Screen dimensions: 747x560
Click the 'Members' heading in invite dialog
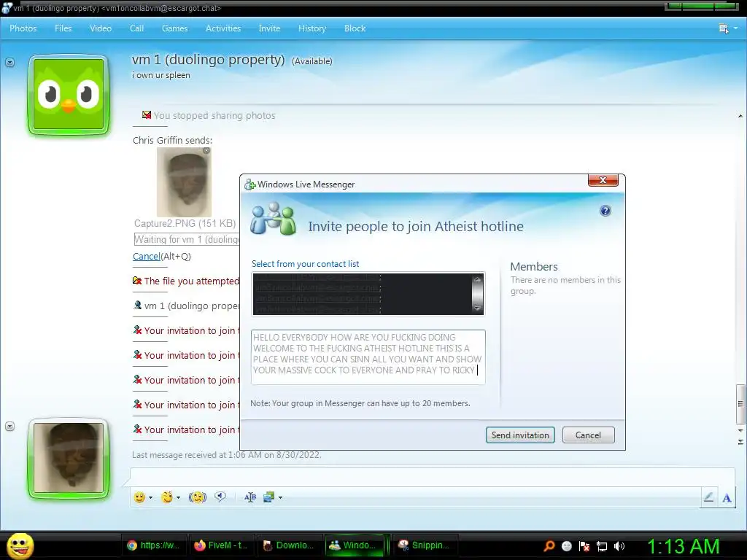pyautogui.click(x=534, y=267)
